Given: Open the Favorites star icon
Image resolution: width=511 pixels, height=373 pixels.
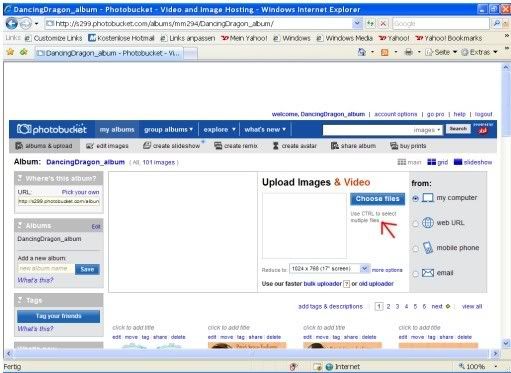Looking at the screenshot, I should 10,52.
